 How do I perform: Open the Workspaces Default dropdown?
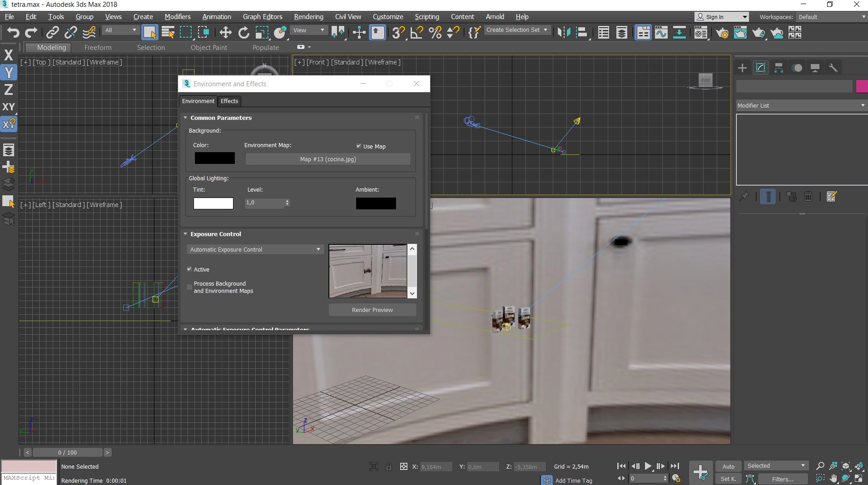[x=832, y=17]
